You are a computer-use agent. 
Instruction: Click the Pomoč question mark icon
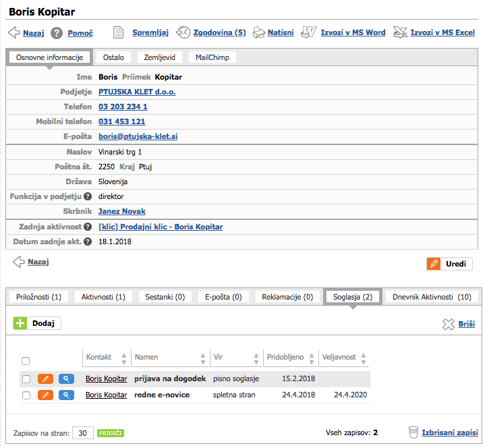coord(57,32)
